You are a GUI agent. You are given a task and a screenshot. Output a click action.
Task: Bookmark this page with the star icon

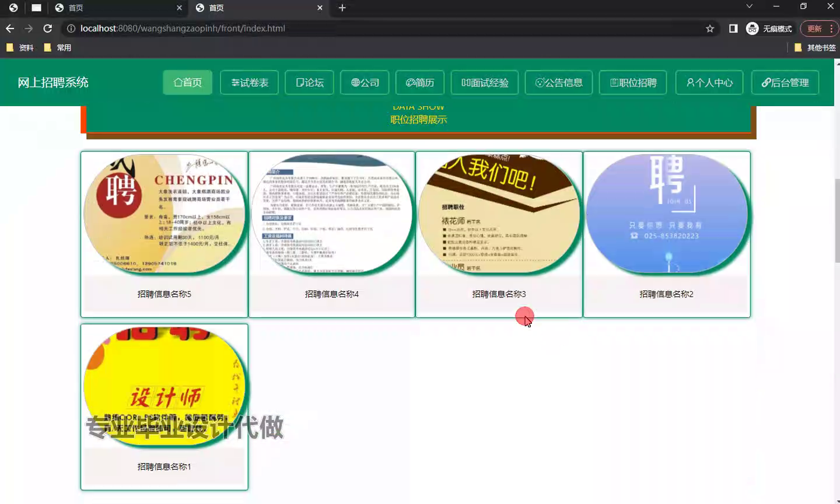coord(710,29)
